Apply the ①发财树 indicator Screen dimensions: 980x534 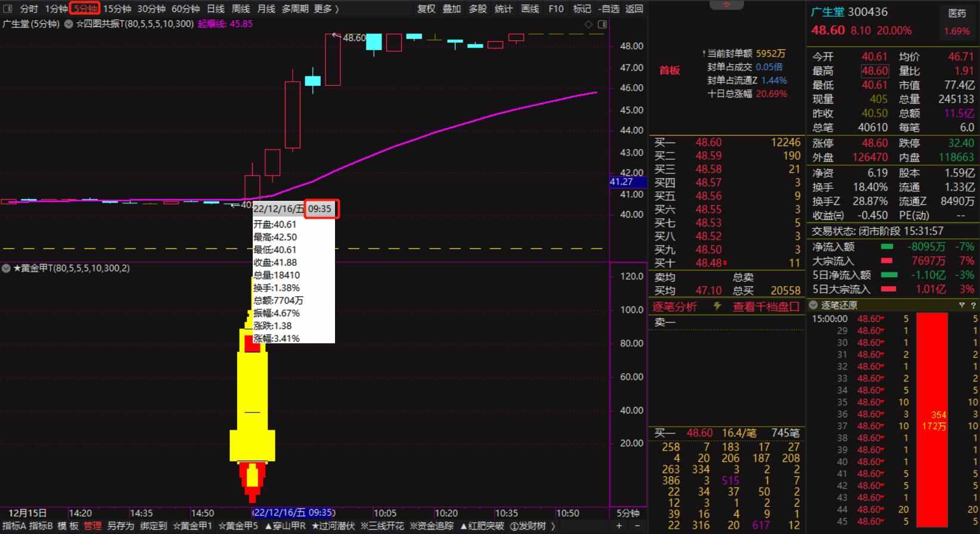pyautogui.click(x=528, y=526)
